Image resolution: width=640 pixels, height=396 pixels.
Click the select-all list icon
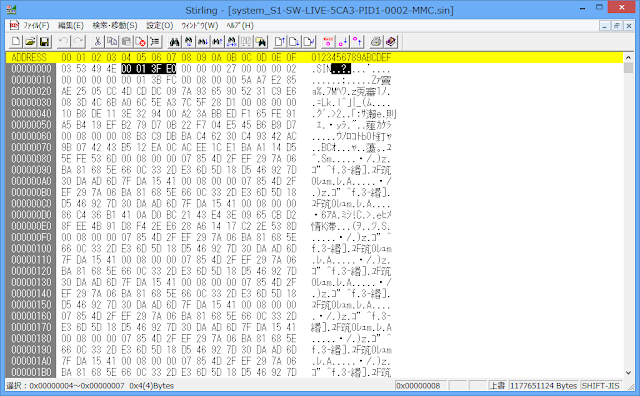click(x=155, y=42)
